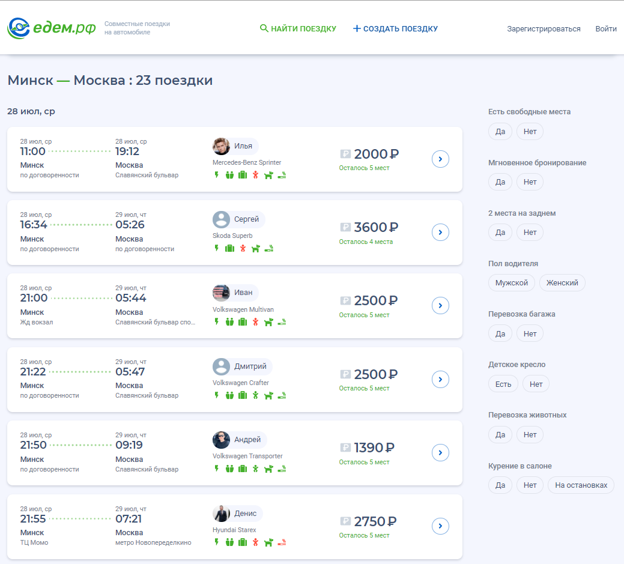Image resolution: width=624 pixels, height=564 pixels.
Task: Click the payment icon beside 1390 ₽
Action: (345, 448)
